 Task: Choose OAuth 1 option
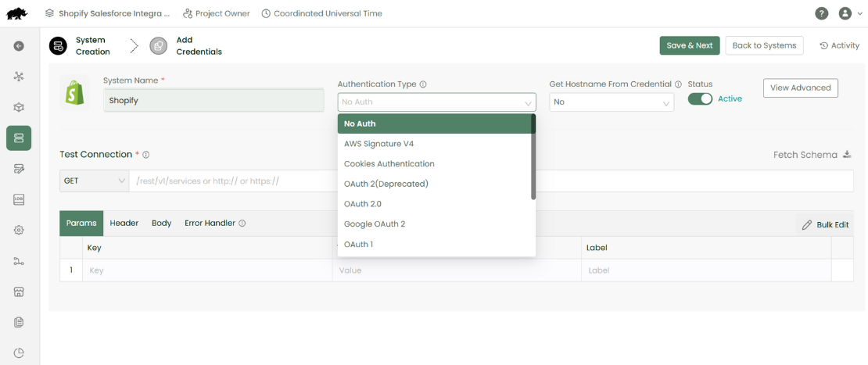click(435, 244)
